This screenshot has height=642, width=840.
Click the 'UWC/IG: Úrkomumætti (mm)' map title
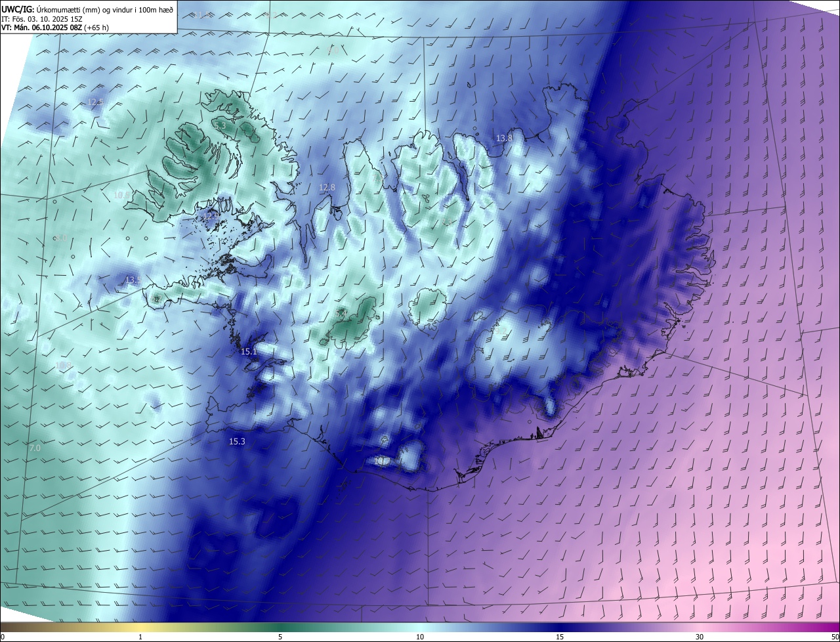[x=87, y=9]
